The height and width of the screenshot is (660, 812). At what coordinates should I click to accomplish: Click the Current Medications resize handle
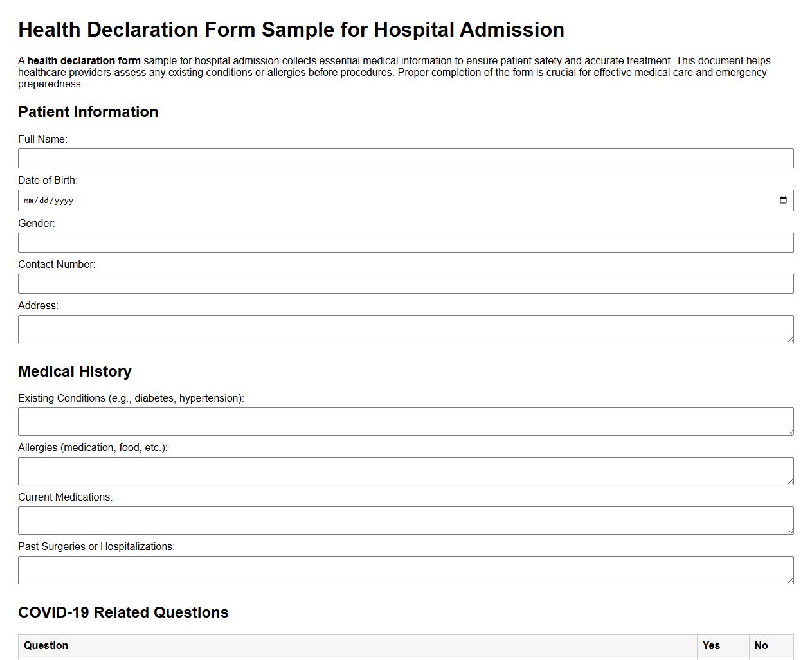789,531
